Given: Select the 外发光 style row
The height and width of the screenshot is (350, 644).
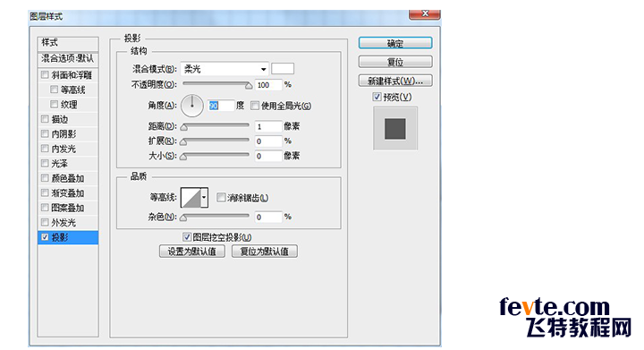Looking at the screenshot, I should tap(68, 222).
